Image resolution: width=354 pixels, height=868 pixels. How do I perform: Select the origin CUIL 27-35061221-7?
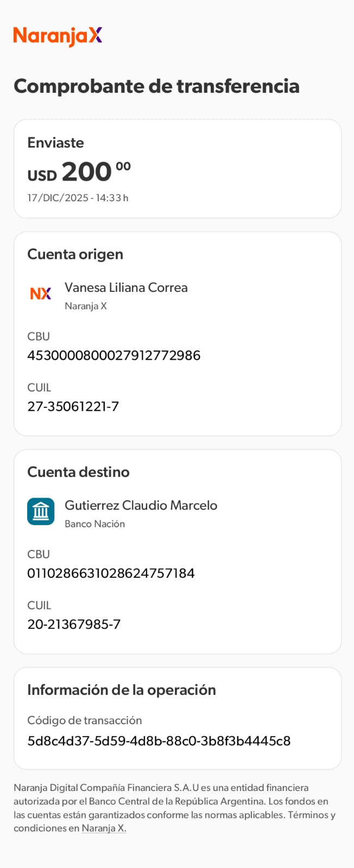point(73,406)
